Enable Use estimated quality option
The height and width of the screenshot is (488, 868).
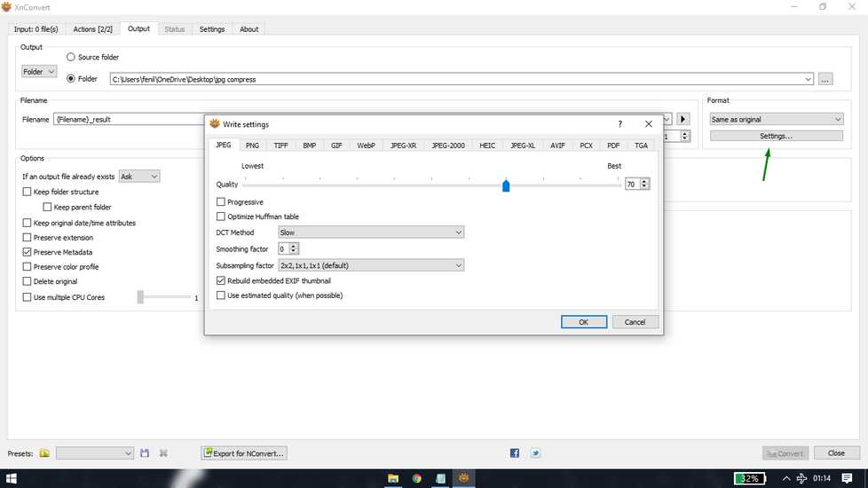[221, 295]
